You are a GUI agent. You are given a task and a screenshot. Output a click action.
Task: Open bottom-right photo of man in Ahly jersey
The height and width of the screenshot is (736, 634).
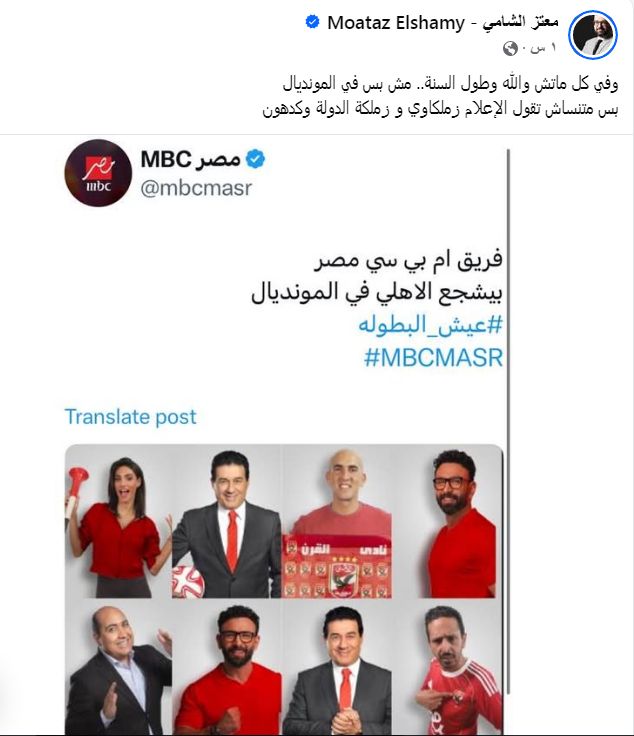447,667
